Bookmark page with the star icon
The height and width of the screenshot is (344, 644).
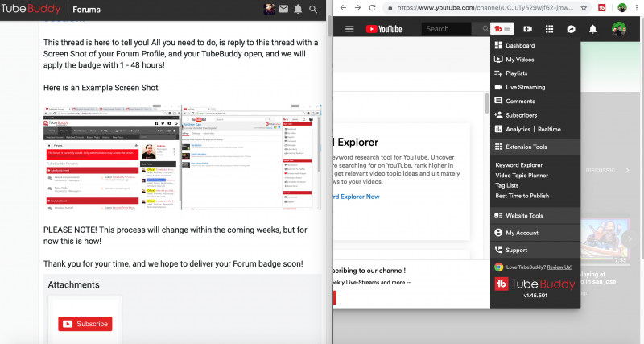pos(584,8)
